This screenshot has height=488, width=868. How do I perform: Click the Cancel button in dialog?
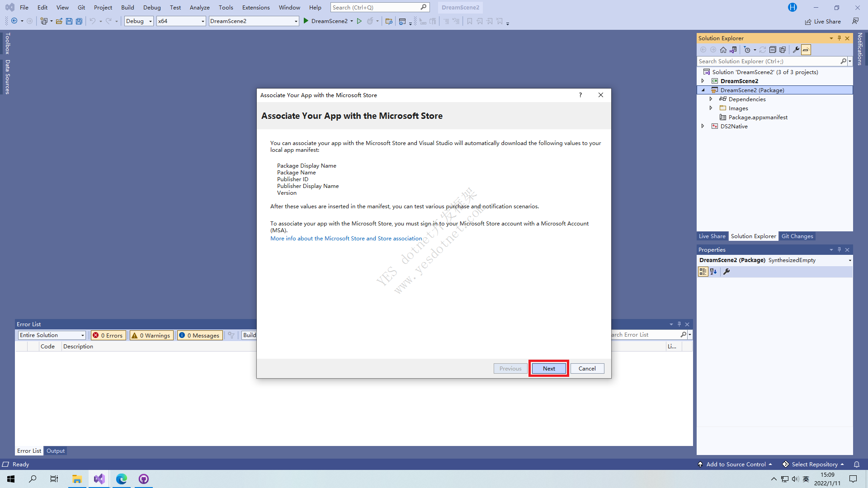point(587,368)
